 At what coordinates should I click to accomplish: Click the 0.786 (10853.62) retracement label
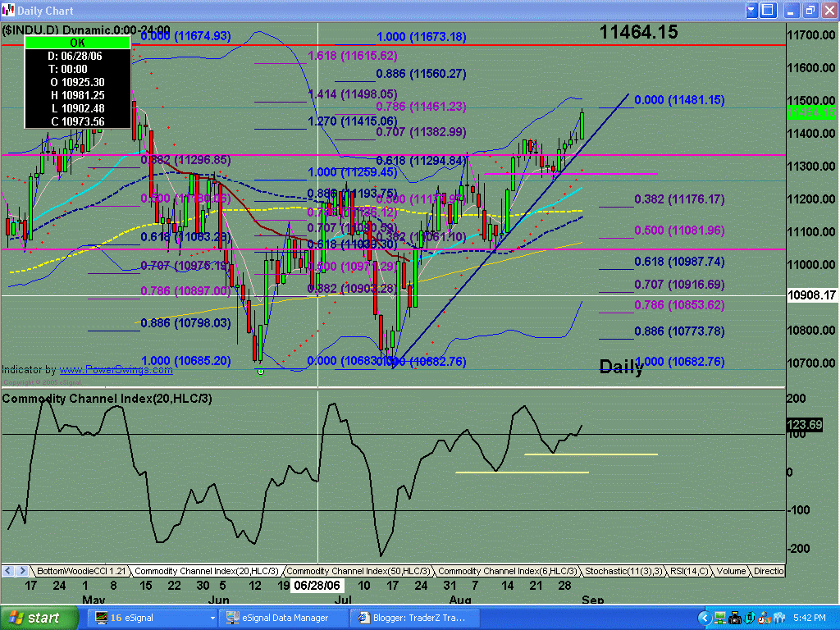coord(679,305)
